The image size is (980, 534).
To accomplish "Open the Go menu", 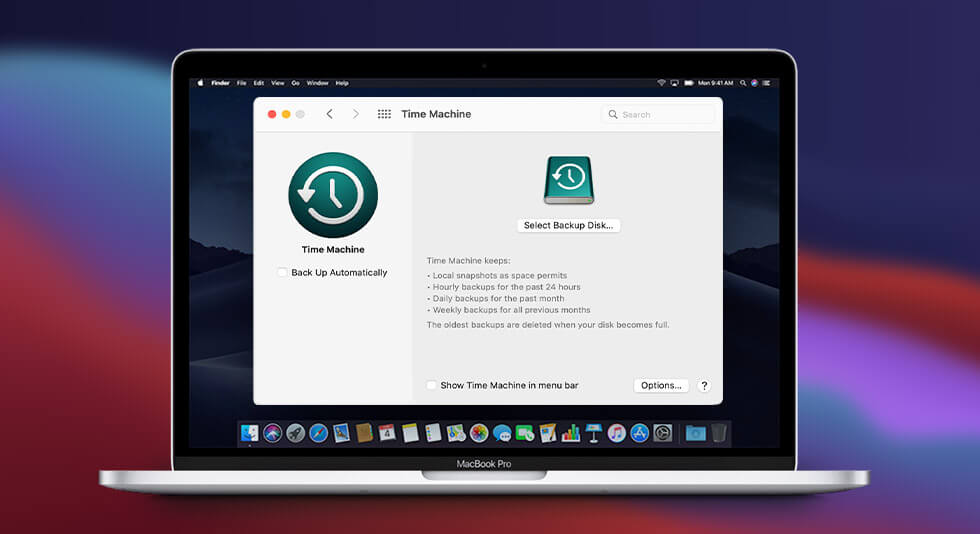I will point(295,83).
